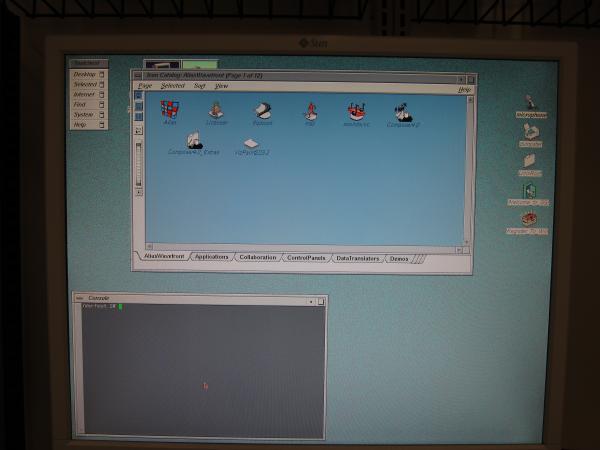
Task: Open the Page menu in Icon Catalog
Action: click(145, 86)
